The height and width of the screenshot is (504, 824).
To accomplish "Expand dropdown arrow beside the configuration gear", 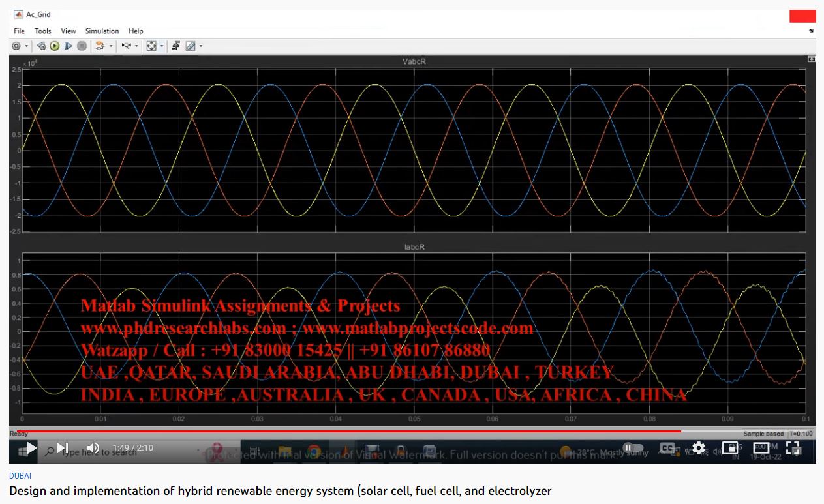I will (x=27, y=46).
